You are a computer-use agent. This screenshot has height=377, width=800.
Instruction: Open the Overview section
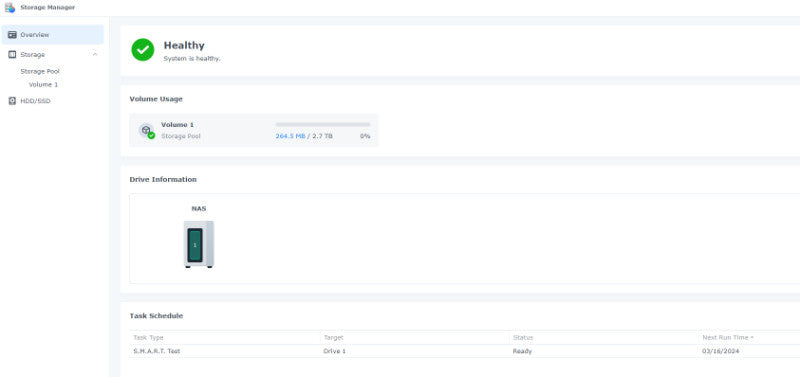(53, 35)
